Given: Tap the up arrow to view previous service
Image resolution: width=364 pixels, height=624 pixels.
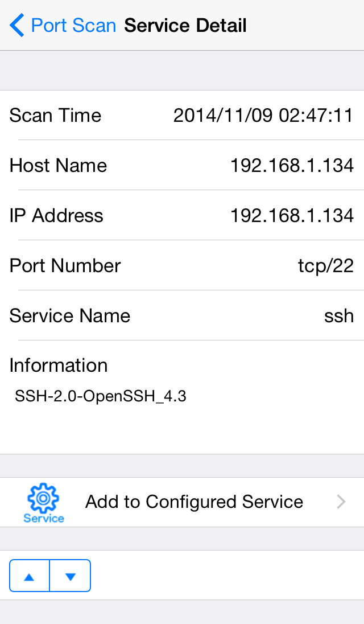Looking at the screenshot, I should click(29, 576).
